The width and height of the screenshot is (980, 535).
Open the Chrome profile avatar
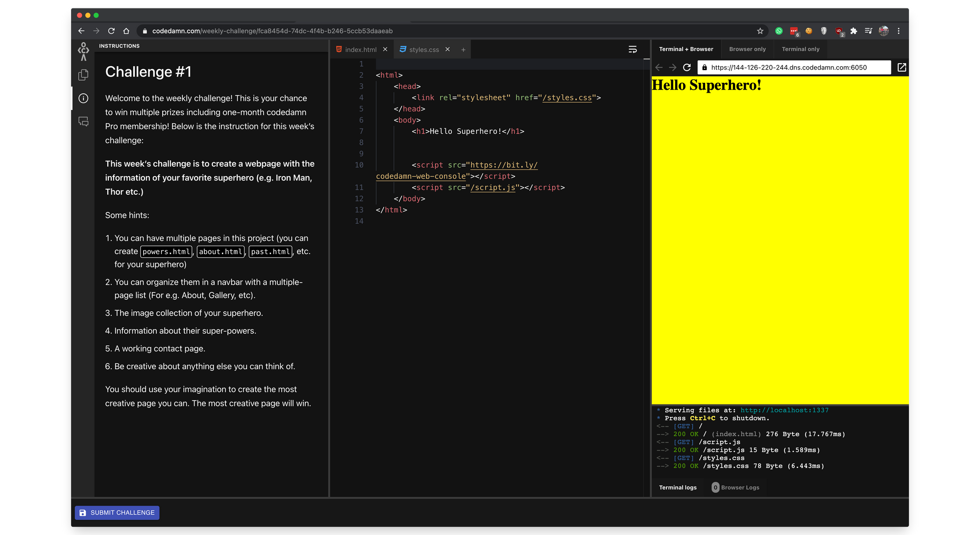[883, 31]
